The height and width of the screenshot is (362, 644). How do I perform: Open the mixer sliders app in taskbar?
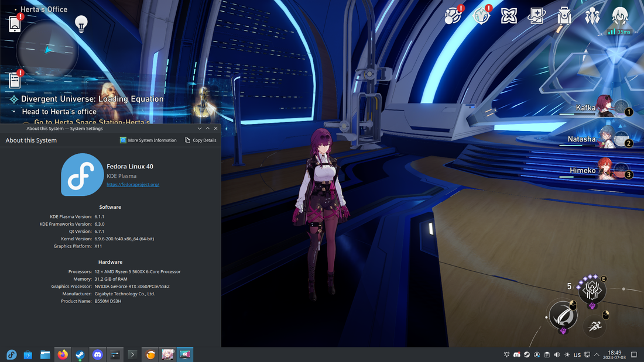115,354
